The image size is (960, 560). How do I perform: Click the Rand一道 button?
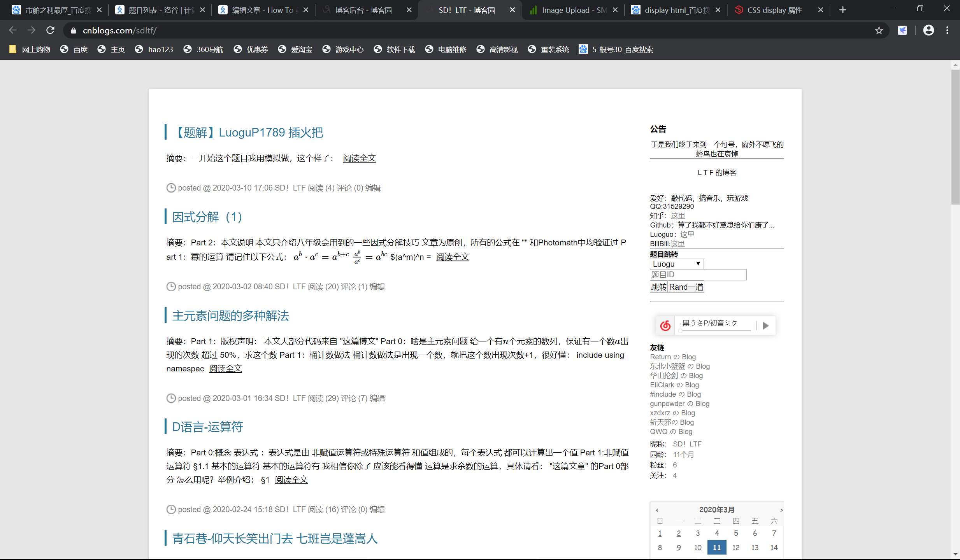point(686,287)
